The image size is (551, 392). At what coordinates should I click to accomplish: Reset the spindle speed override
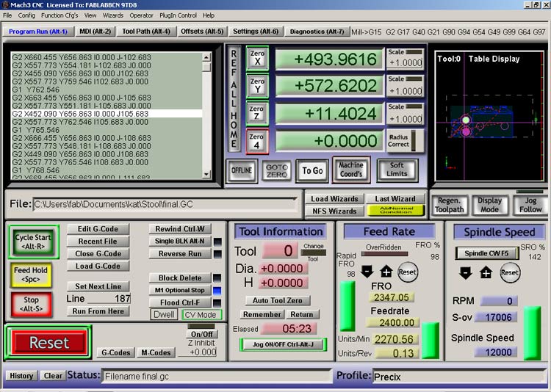click(510, 273)
